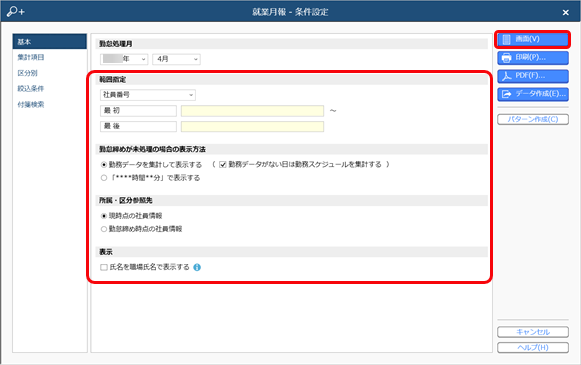
Task: Click the データ作成(E)... button
Action: (532, 94)
